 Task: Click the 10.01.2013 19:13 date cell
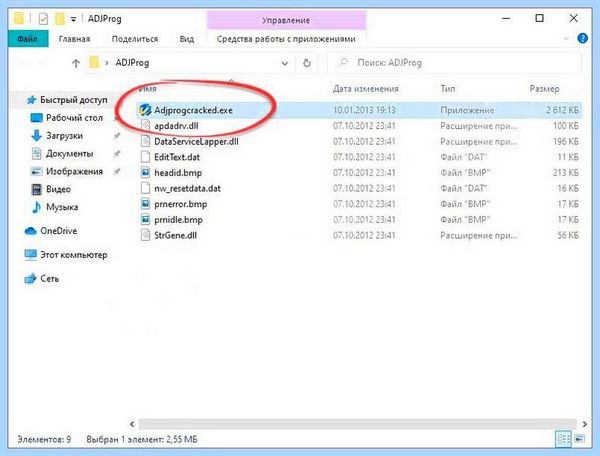click(364, 110)
